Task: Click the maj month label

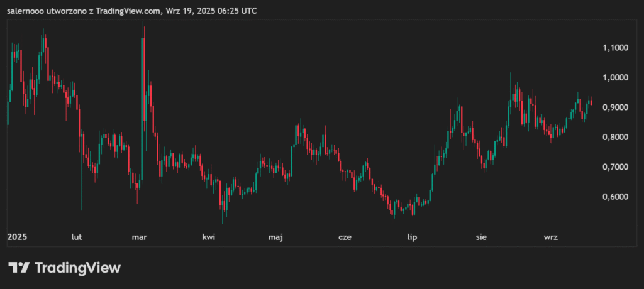Action: [x=275, y=237]
